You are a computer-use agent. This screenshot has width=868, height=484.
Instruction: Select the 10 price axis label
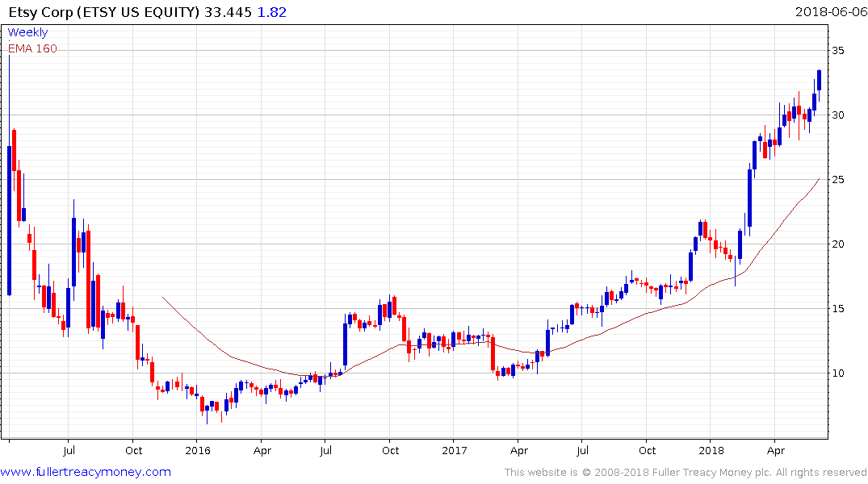tap(838, 373)
